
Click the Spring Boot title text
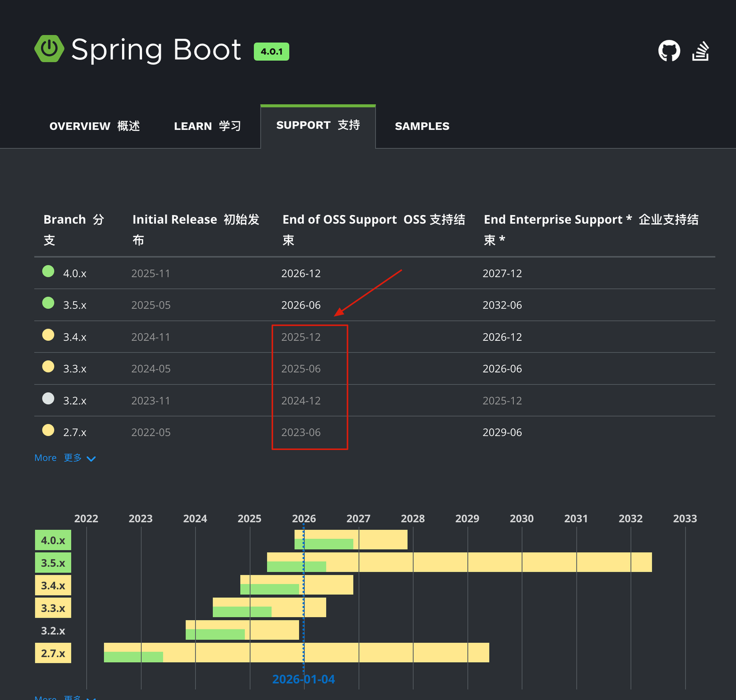(156, 50)
